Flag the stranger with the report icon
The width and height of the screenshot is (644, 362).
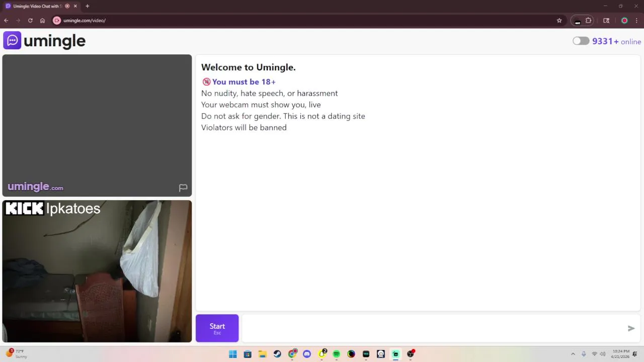click(x=183, y=188)
